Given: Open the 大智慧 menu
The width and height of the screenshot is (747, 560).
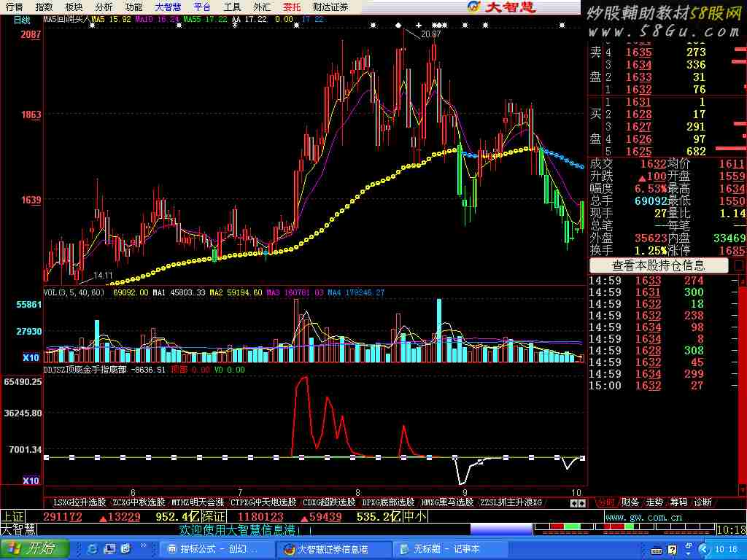Looking at the screenshot, I should tap(169, 7).
